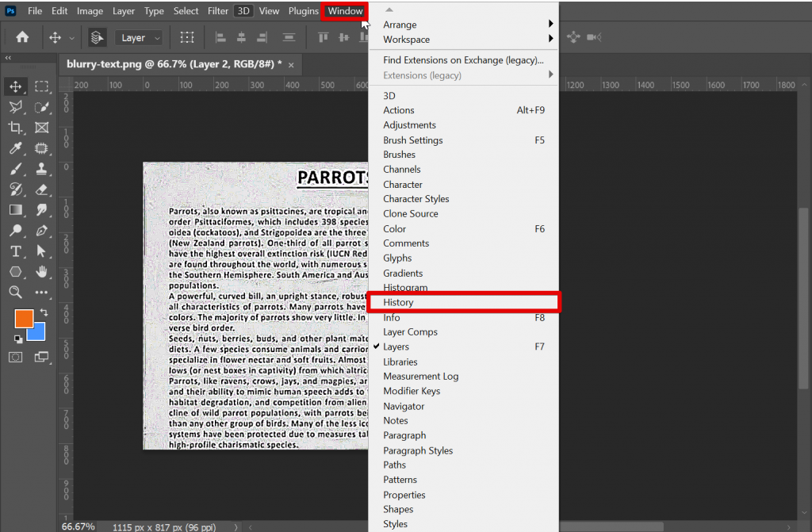Viewport: 812px width, 532px height.
Task: Activate the Eyedropper tool
Action: click(16, 148)
